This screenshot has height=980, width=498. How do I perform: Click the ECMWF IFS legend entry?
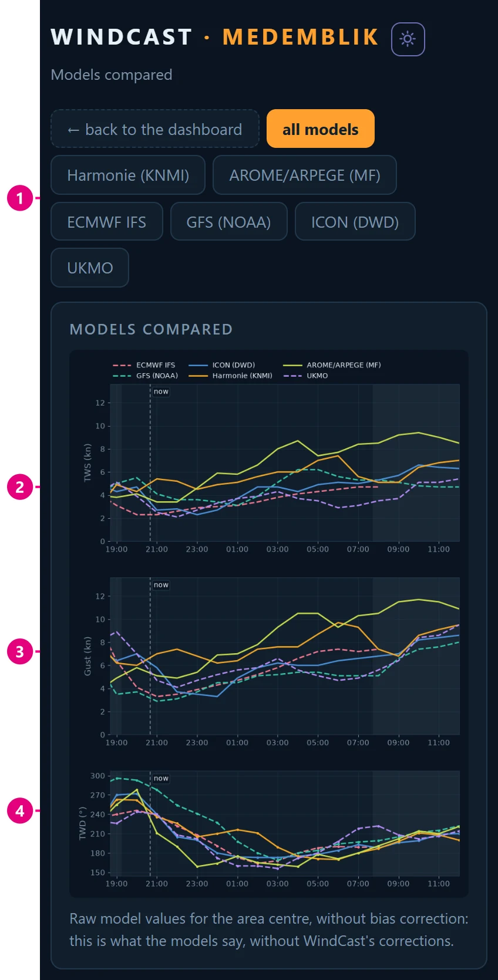[144, 365]
